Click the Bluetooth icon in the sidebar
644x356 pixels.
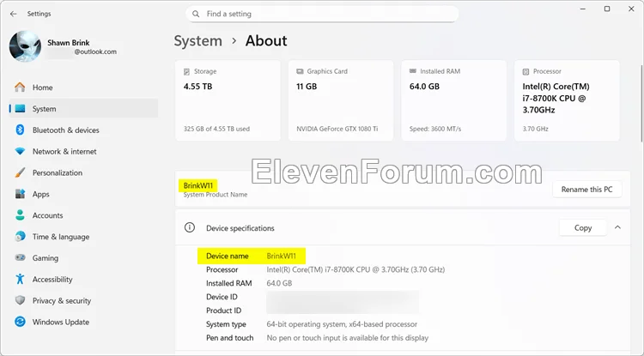click(20, 130)
